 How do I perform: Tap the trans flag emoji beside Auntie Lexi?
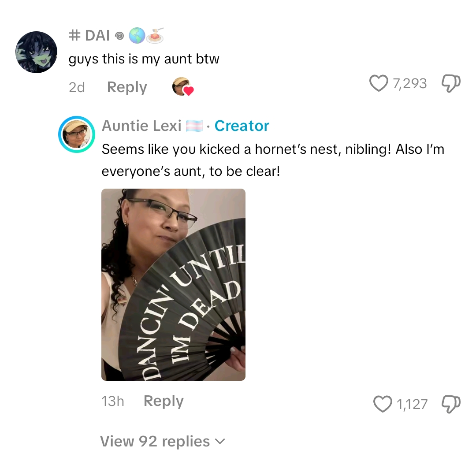(x=194, y=126)
